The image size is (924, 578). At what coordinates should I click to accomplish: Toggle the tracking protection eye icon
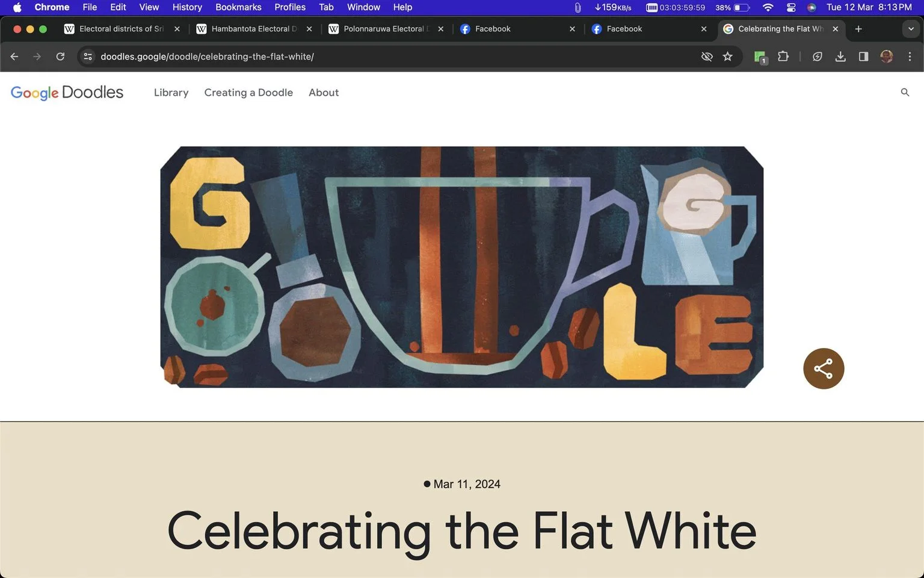[707, 57]
